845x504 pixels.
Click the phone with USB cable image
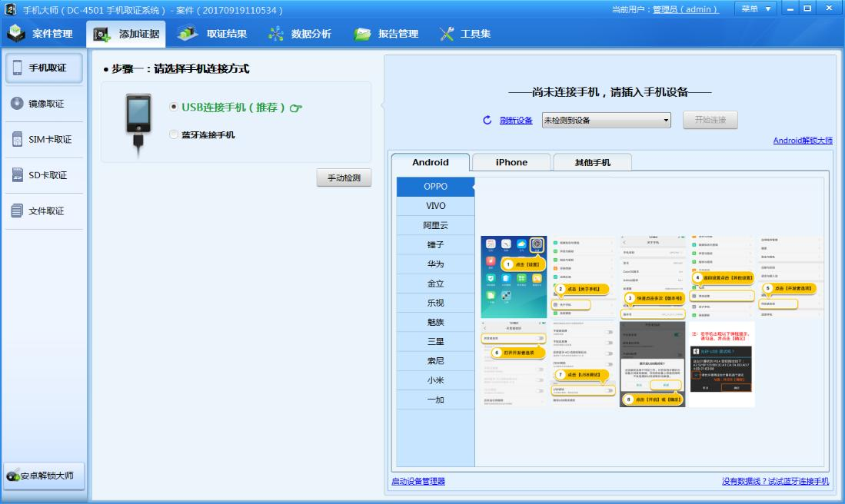coord(138,124)
